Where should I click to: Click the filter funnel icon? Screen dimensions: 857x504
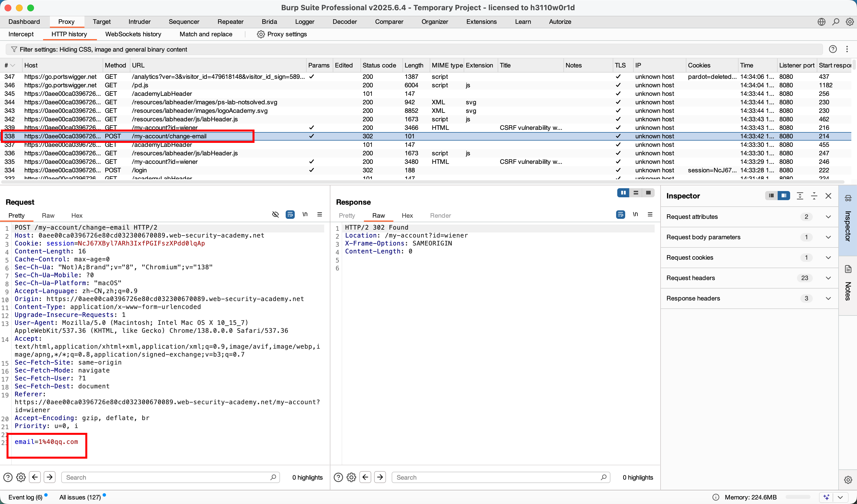point(14,49)
